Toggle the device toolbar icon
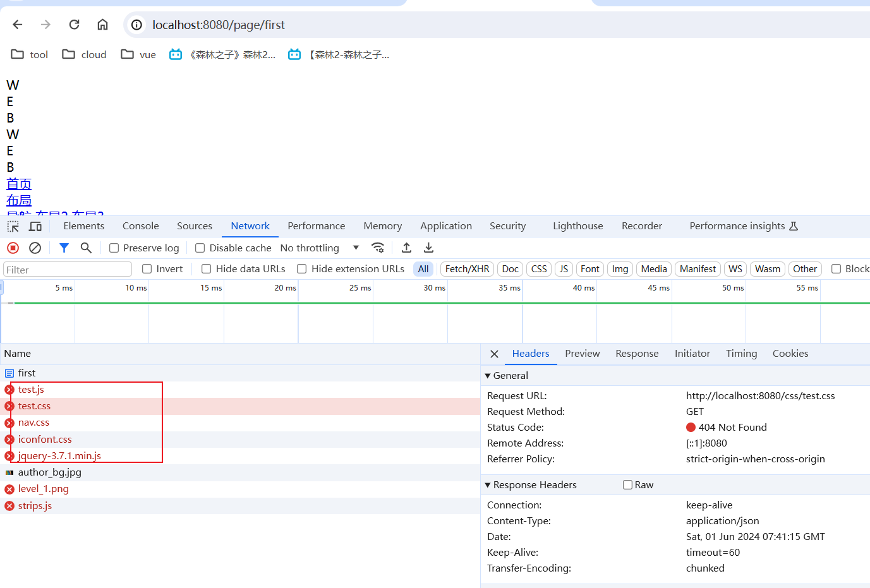Image resolution: width=870 pixels, height=588 pixels. click(35, 226)
